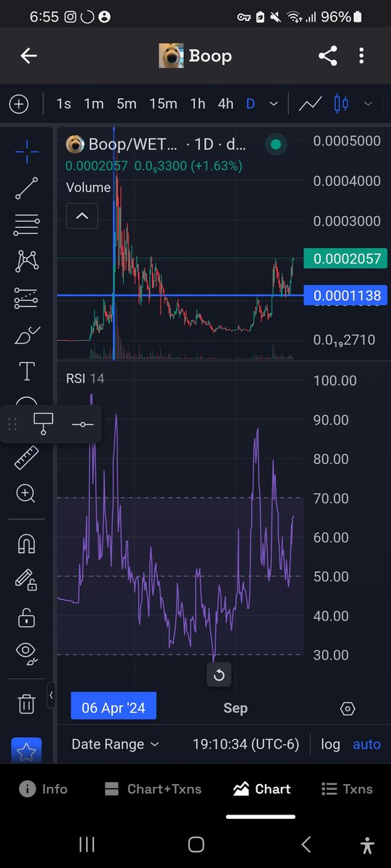391x868 pixels.
Task: Activate the zoom in tool
Action: (27, 494)
